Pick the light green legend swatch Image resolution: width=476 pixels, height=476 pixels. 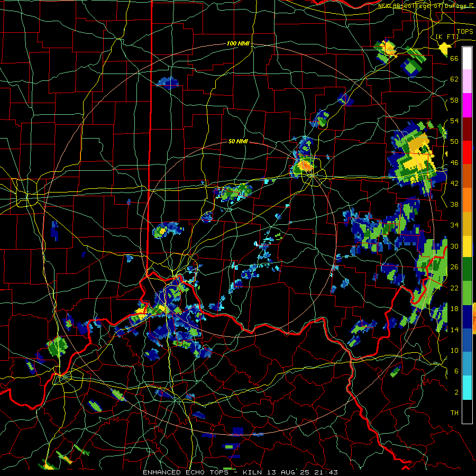(467, 292)
